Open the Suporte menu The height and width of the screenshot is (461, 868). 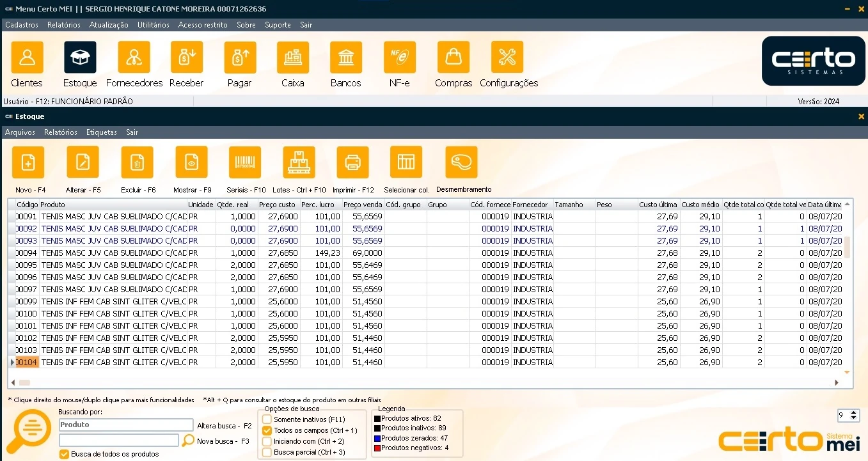[278, 25]
